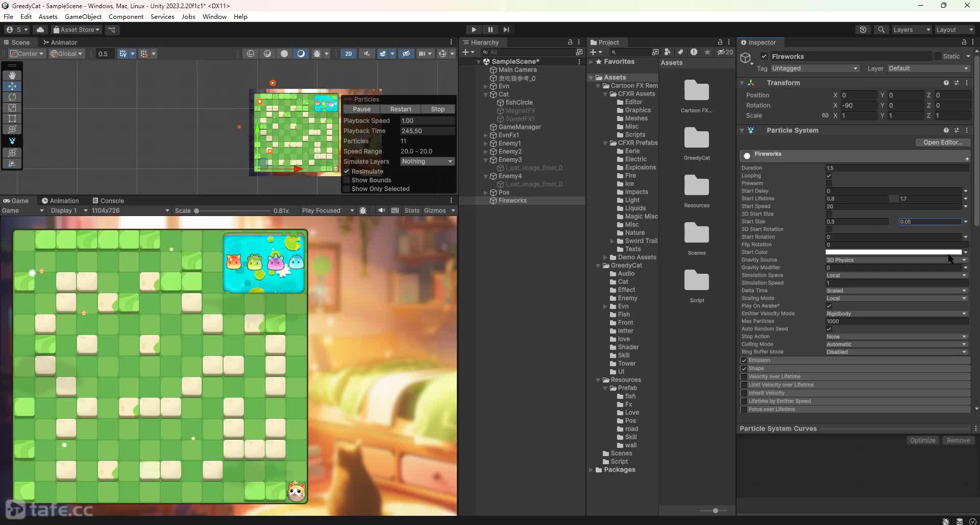
Task: Select the Rect tool
Action: (x=12, y=118)
